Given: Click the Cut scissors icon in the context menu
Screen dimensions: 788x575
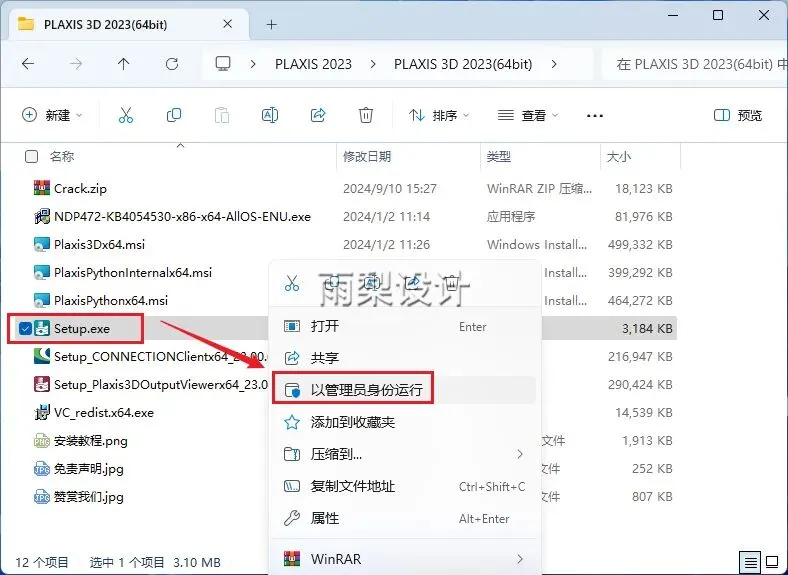Looking at the screenshot, I should tap(291, 283).
